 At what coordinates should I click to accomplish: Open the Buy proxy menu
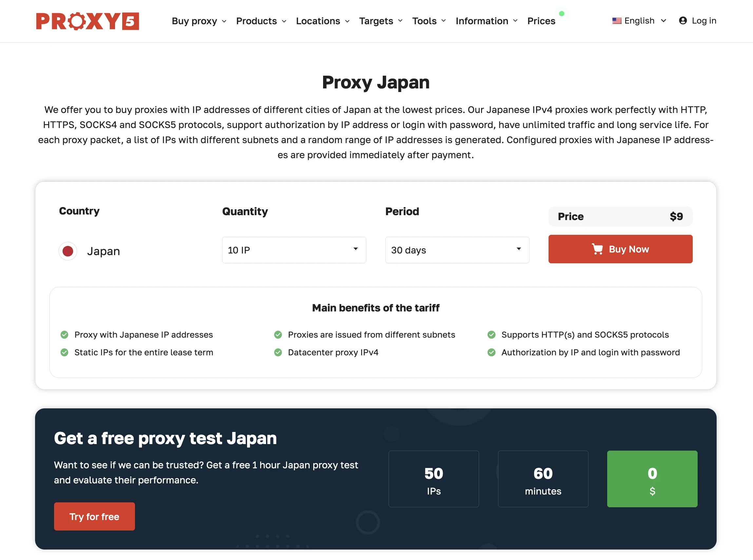(x=199, y=21)
